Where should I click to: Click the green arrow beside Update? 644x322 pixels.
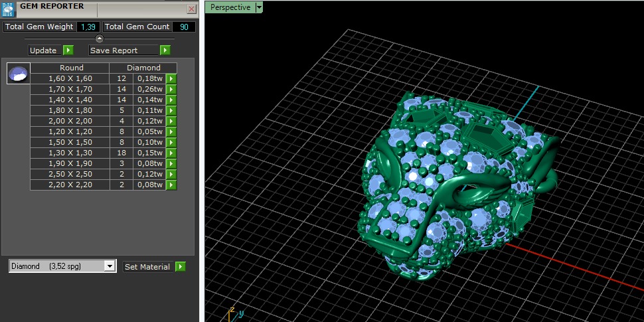(x=68, y=50)
